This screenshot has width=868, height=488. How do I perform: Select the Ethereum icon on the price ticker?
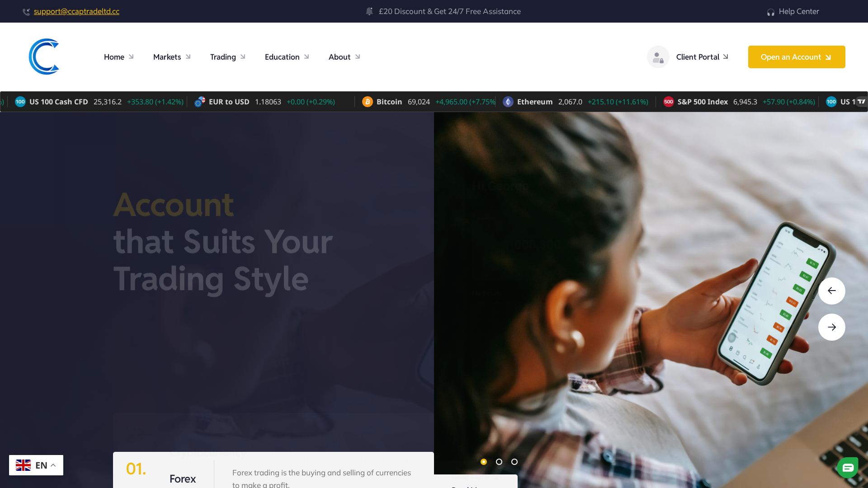coord(508,102)
